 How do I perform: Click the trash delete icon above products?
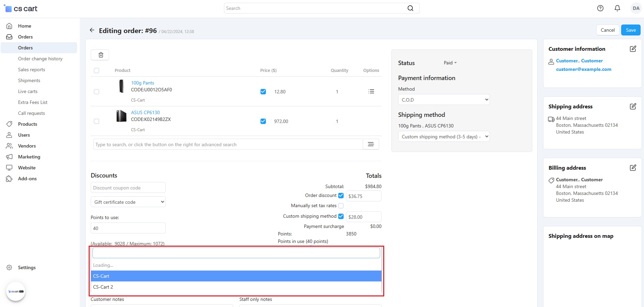101,55
